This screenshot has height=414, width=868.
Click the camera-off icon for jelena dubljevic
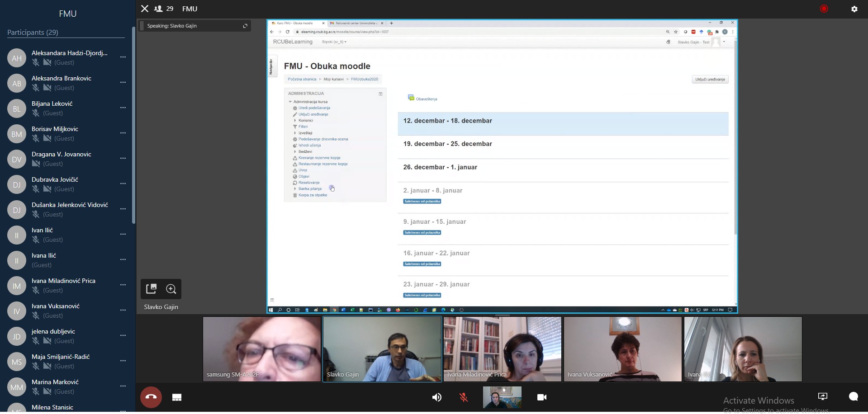47,341
